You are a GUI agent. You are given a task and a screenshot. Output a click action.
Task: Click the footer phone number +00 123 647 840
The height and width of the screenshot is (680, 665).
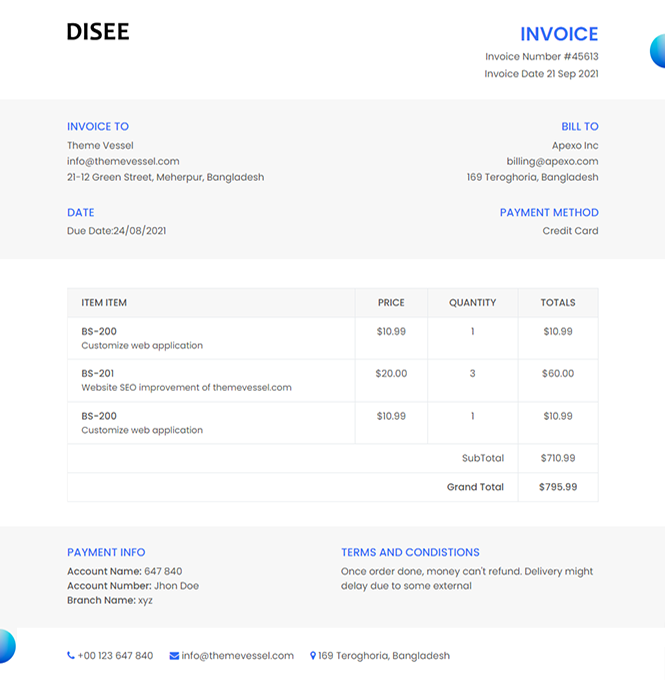point(115,656)
